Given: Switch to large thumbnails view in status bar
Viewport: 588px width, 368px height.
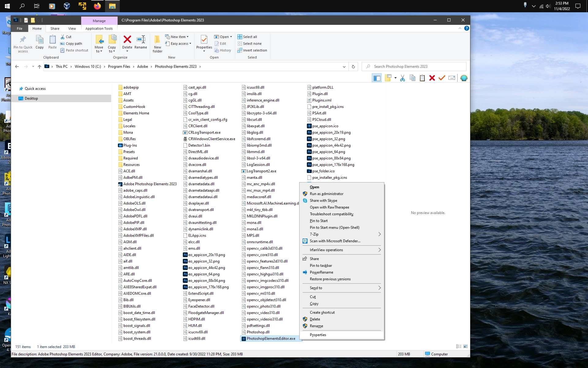Looking at the screenshot, I should [466, 347].
